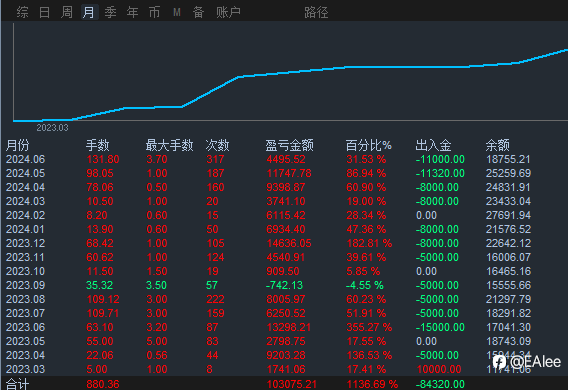Image resolution: width=568 pixels, height=390 pixels.
Task: Select the 2024.03 month row
Action: [x=268, y=201]
